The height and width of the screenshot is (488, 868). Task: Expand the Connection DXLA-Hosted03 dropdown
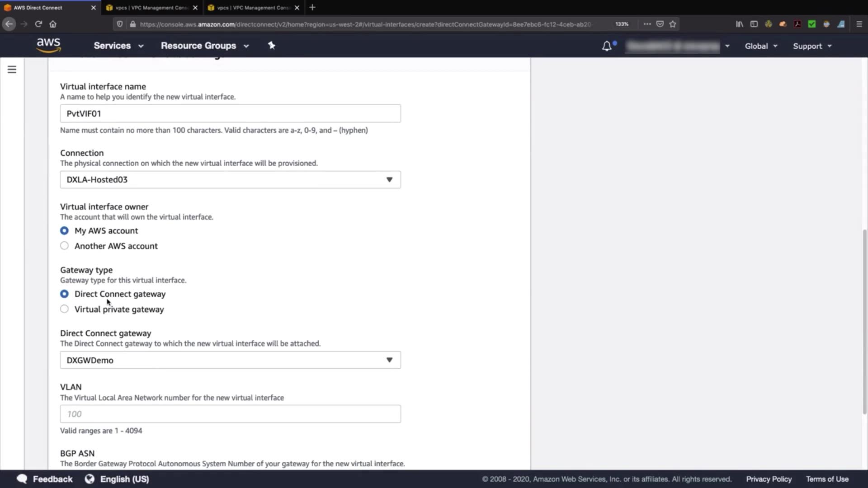[230, 179]
